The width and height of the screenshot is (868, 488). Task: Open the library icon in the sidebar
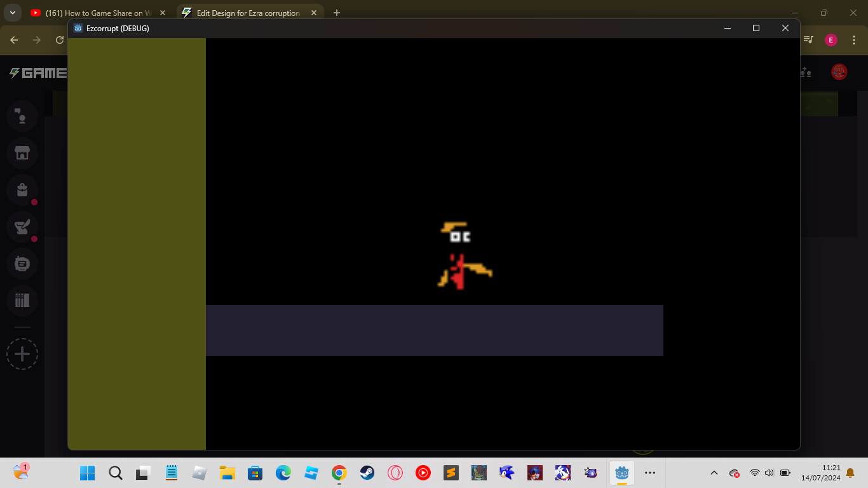click(22, 301)
